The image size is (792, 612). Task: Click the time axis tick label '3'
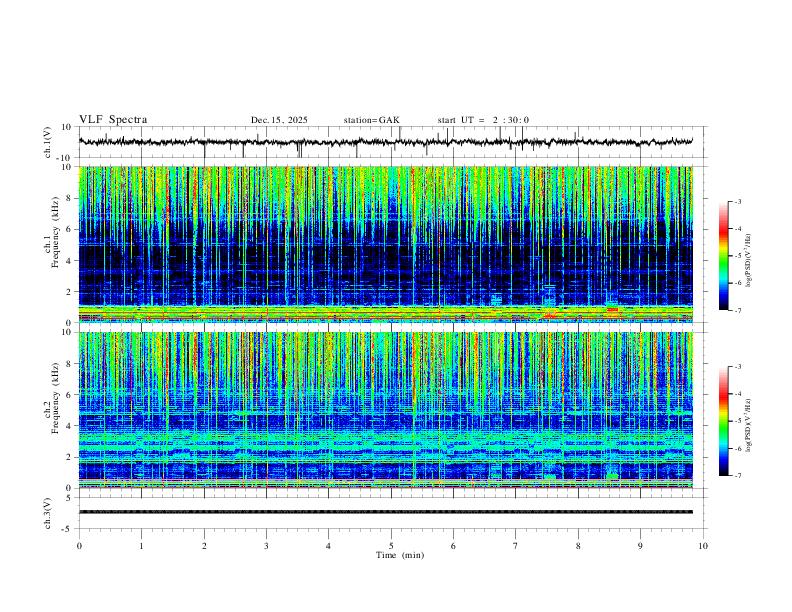point(266,546)
